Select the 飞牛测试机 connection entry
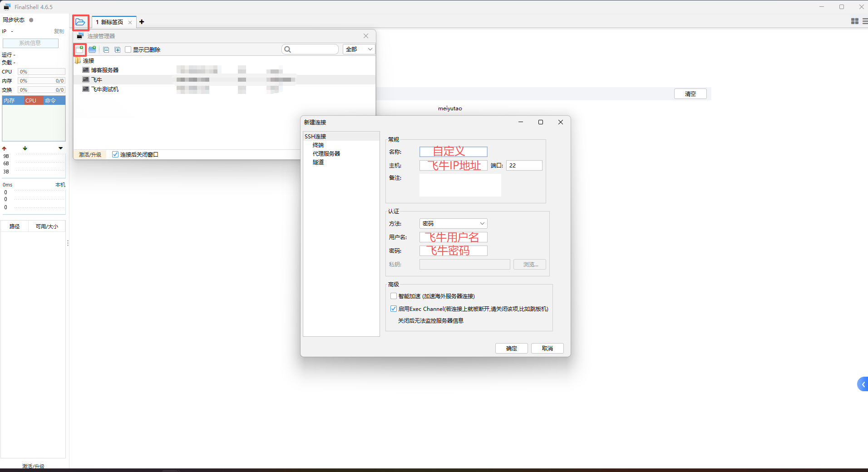868x472 pixels. (x=105, y=89)
